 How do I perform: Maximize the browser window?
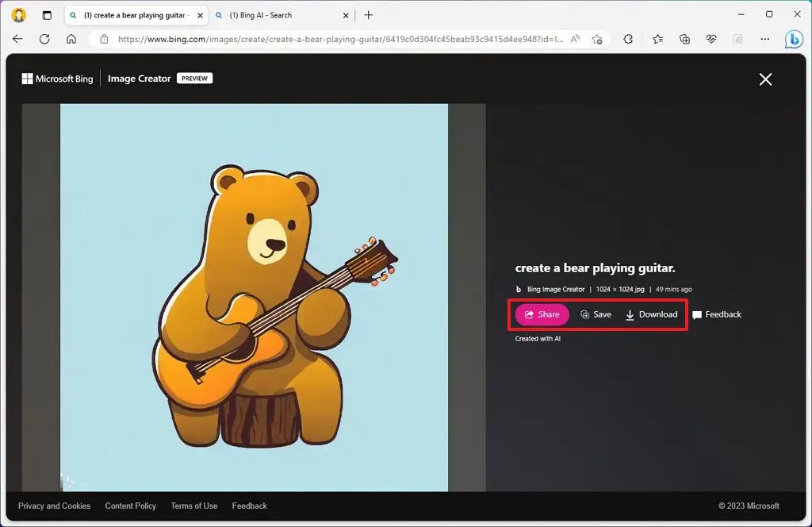click(x=769, y=14)
